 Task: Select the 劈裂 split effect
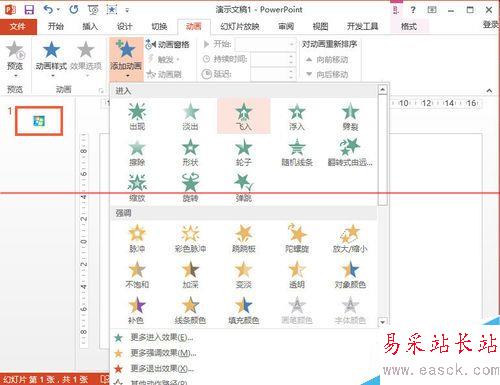tap(350, 116)
